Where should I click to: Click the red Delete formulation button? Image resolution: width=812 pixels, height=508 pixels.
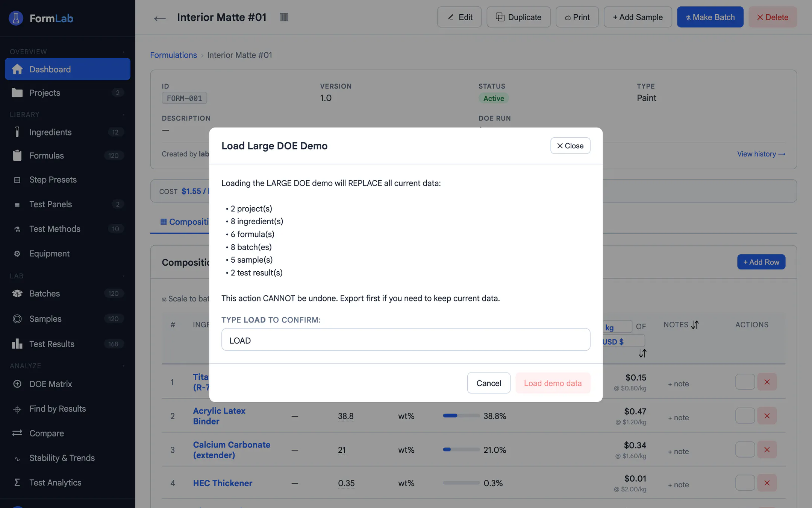point(773,17)
